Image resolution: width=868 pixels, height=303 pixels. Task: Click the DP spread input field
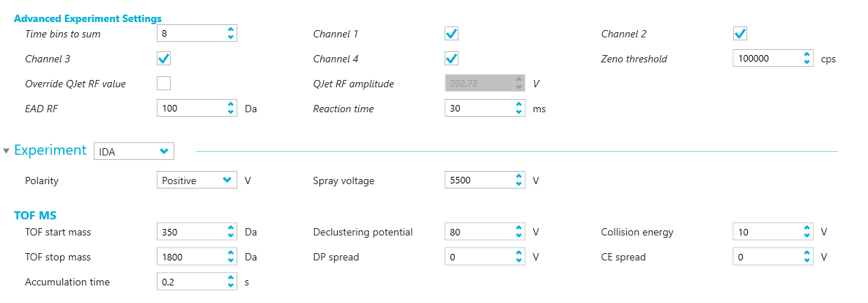[478, 258]
